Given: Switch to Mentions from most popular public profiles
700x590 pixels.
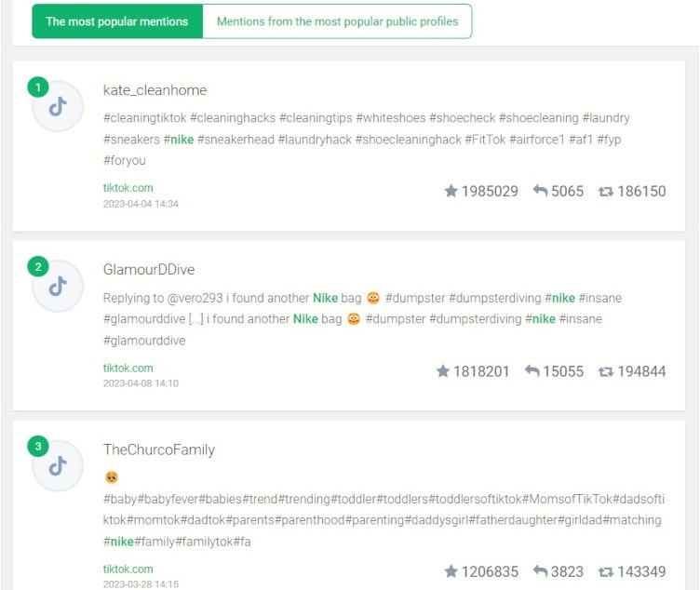Looking at the screenshot, I should [x=338, y=21].
